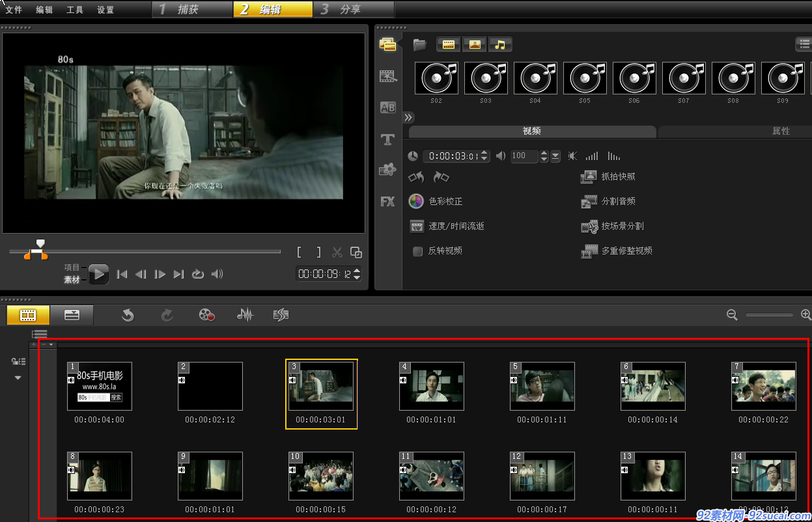Switch to the 属性 tab
This screenshot has height=522, width=812.
[781, 131]
